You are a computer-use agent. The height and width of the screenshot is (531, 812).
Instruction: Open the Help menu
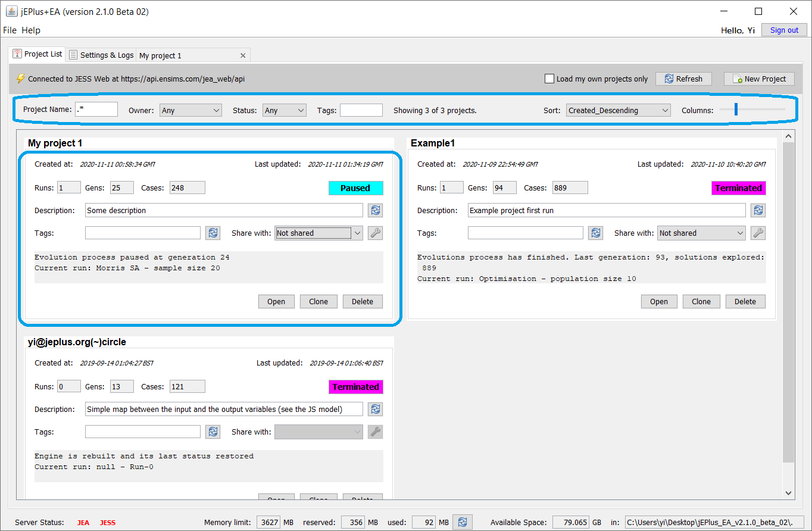point(31,30)
